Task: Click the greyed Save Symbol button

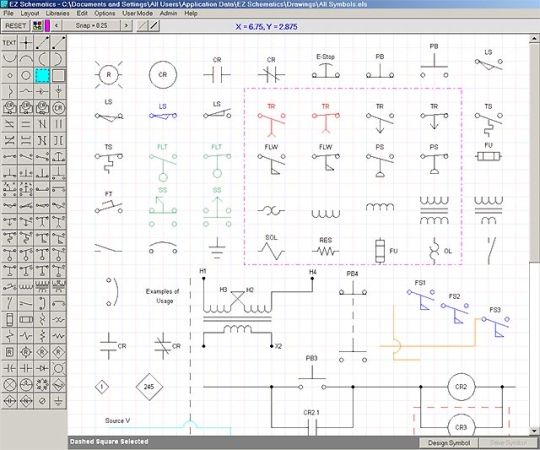Action: tap(508, 443)
